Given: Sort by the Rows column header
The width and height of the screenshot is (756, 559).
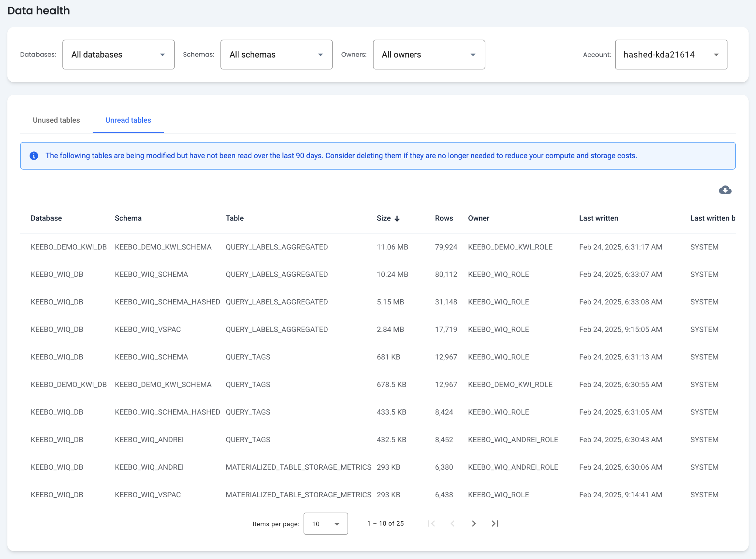Looking at the screenshot, I should tap(444, 218).
